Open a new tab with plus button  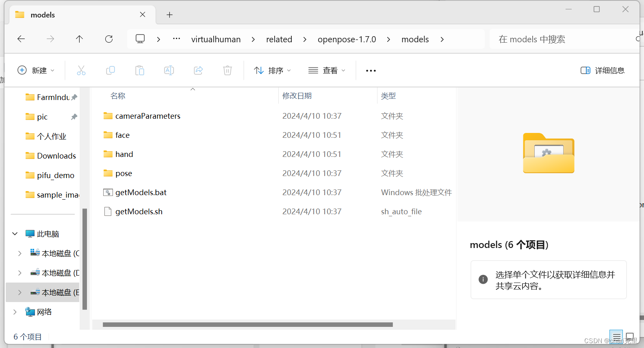[170, 15]
